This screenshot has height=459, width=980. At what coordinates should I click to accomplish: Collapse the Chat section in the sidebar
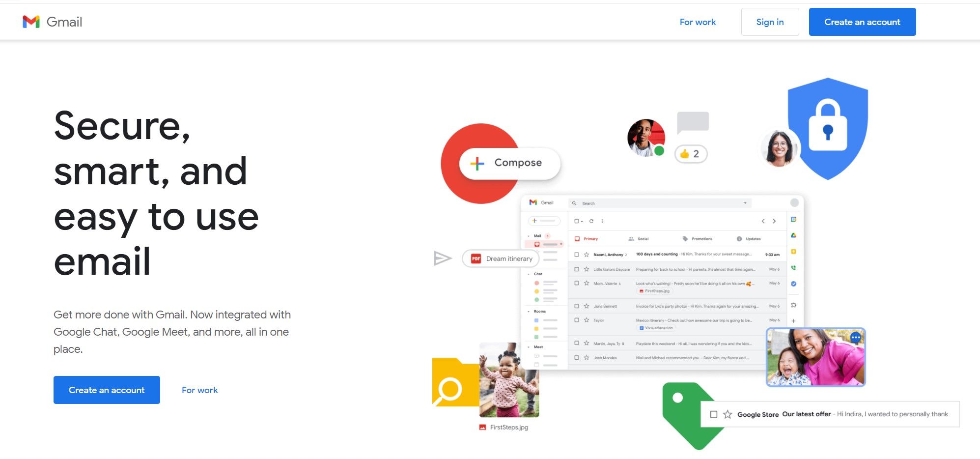coord(529,274)
